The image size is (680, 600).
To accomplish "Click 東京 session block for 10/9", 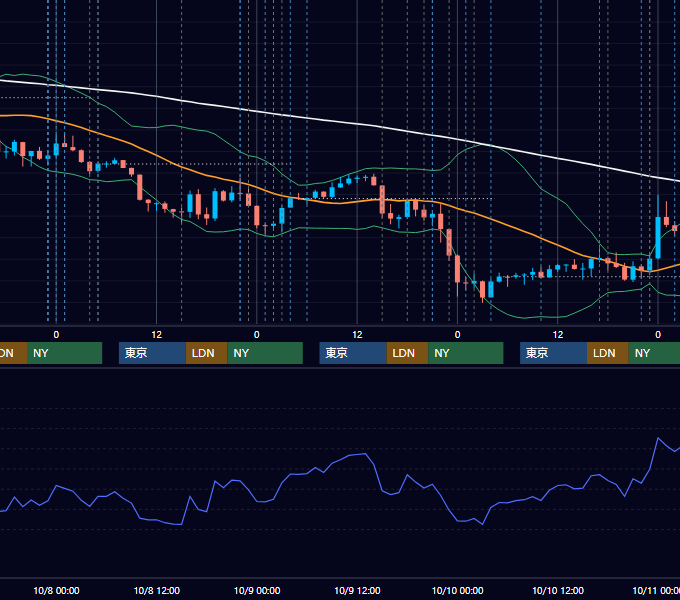I will [x=353, y=353].
